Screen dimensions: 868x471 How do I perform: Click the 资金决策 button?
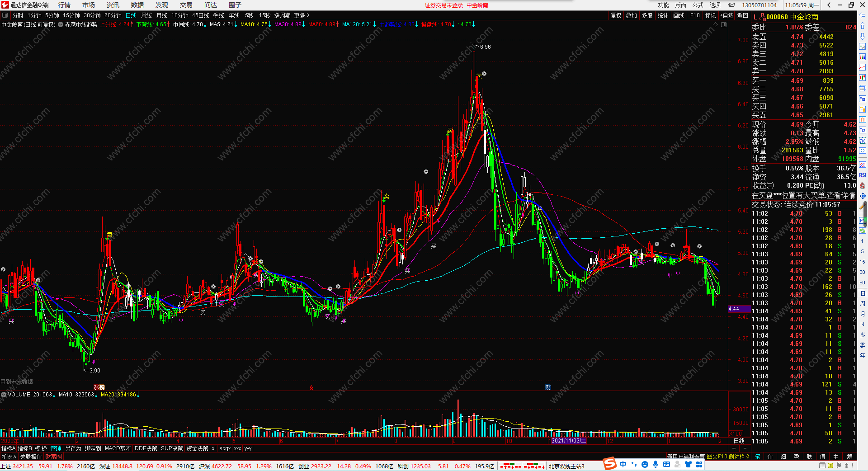click(198, 448)
